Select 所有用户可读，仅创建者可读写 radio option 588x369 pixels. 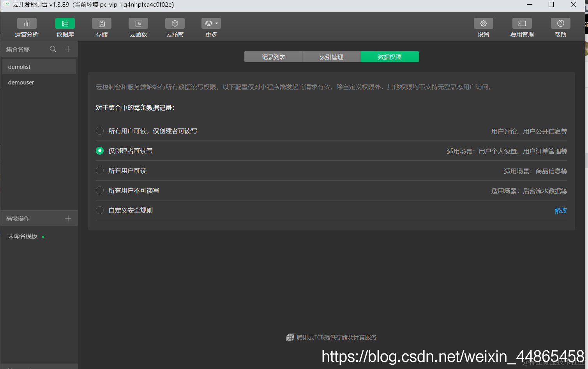pos(100,131)
